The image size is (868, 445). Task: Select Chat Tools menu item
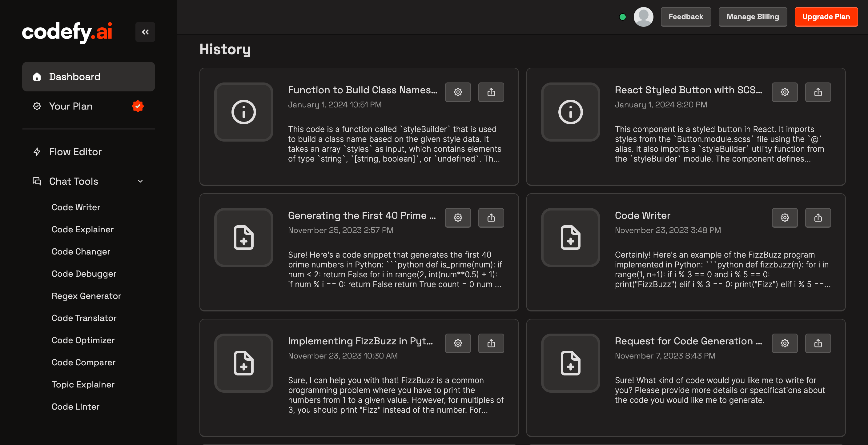click(x=88, y=181)
